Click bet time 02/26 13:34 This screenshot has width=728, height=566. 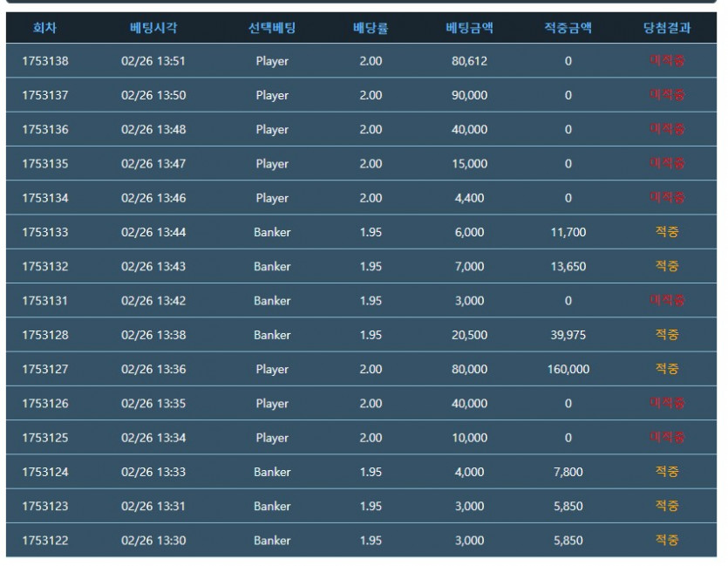[x=153, y=438]
